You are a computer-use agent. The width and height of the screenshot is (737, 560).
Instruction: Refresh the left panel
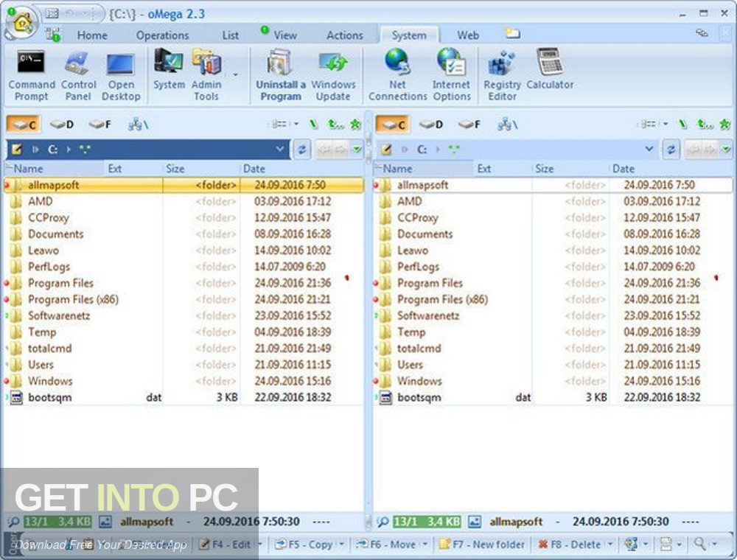click(301, 150)
